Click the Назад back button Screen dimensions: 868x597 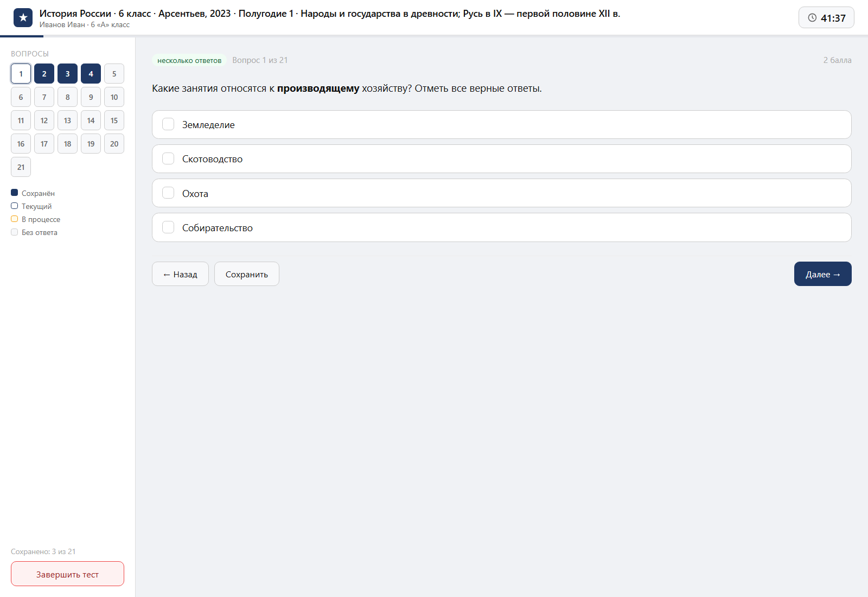(x=180, y=274)
